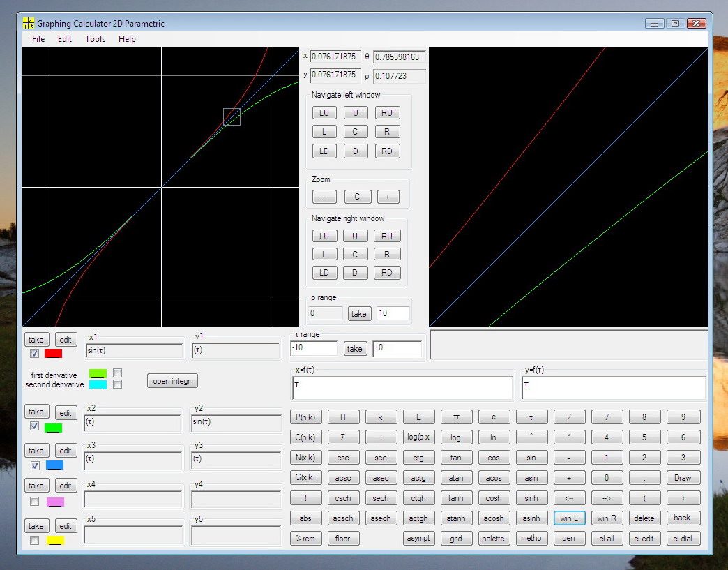Click the Π product key

click(343, 417)
